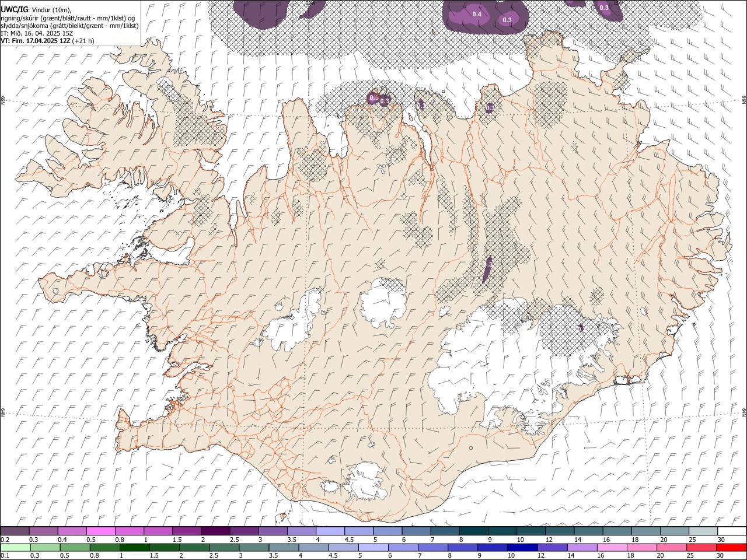This screenshot has height=560, width=747.
Task: Select bottom legend swatch starting at 2.5
Action: point(224,547)
